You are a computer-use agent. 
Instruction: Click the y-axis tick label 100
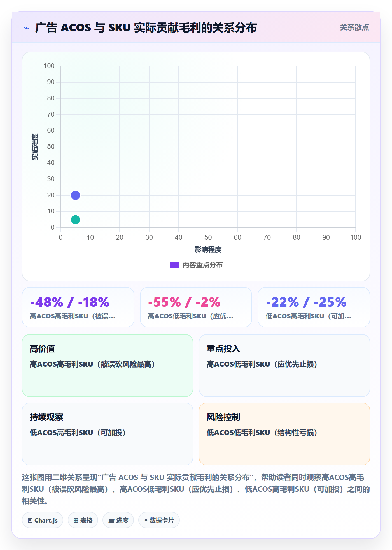[x=49, y=66]
